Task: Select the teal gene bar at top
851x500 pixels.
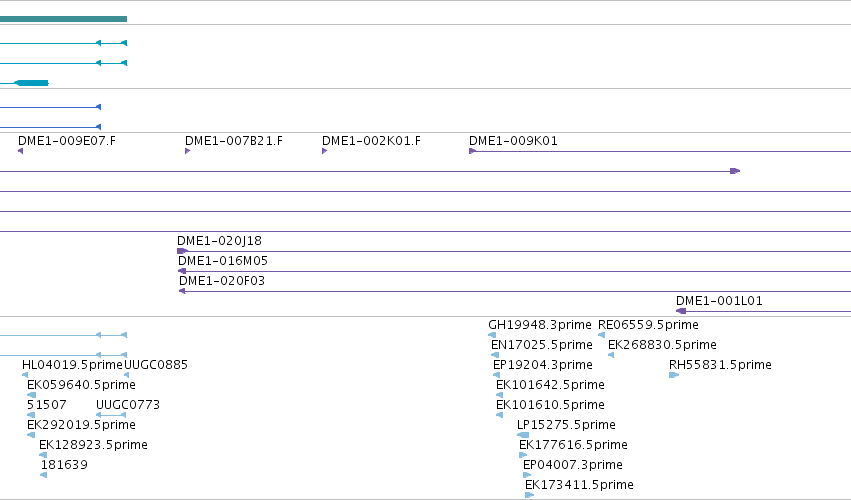Action: coord(63,19)
